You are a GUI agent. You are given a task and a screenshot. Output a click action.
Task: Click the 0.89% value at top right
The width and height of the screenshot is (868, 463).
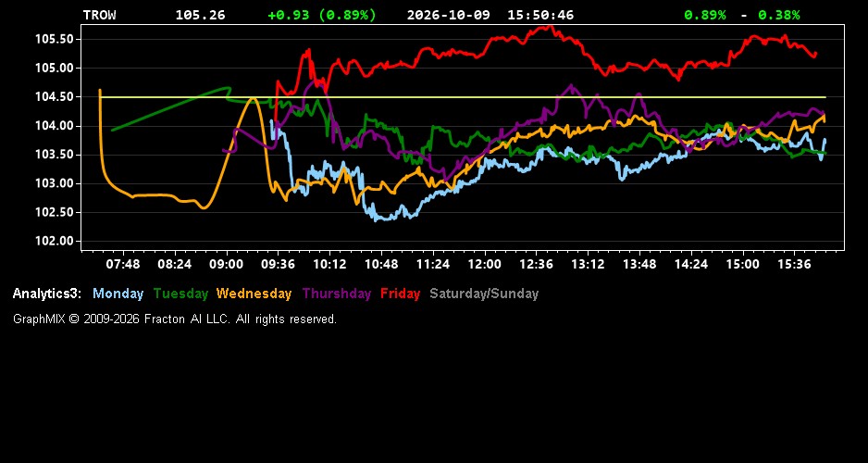pyautogui.click(x=705, y=16)
